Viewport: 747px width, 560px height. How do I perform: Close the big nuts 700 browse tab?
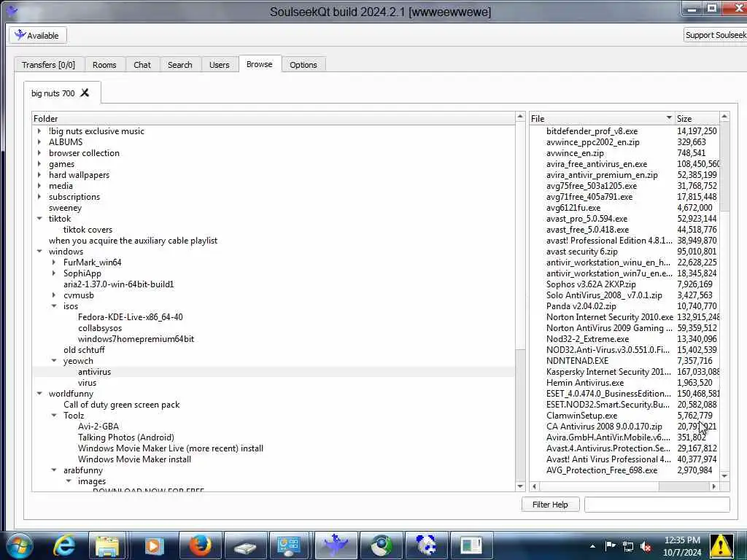[85, 93]
